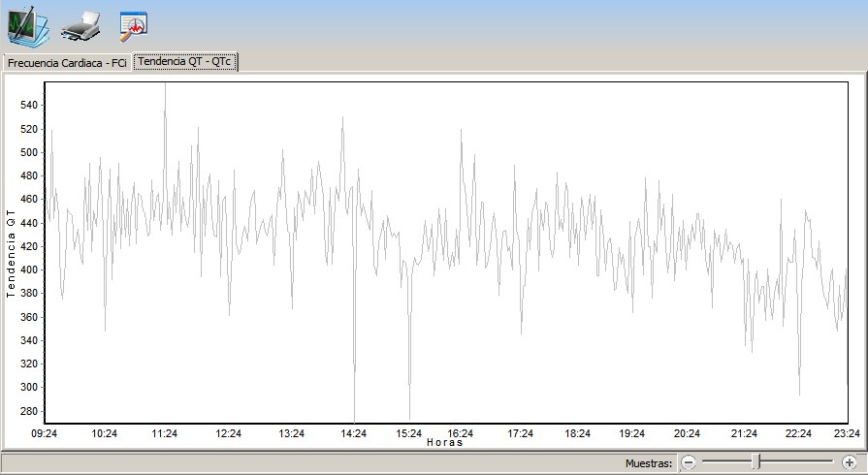Click the 540 value on QT axis
868x475 pixels.
pyautogui.click(x=28, y=105)
